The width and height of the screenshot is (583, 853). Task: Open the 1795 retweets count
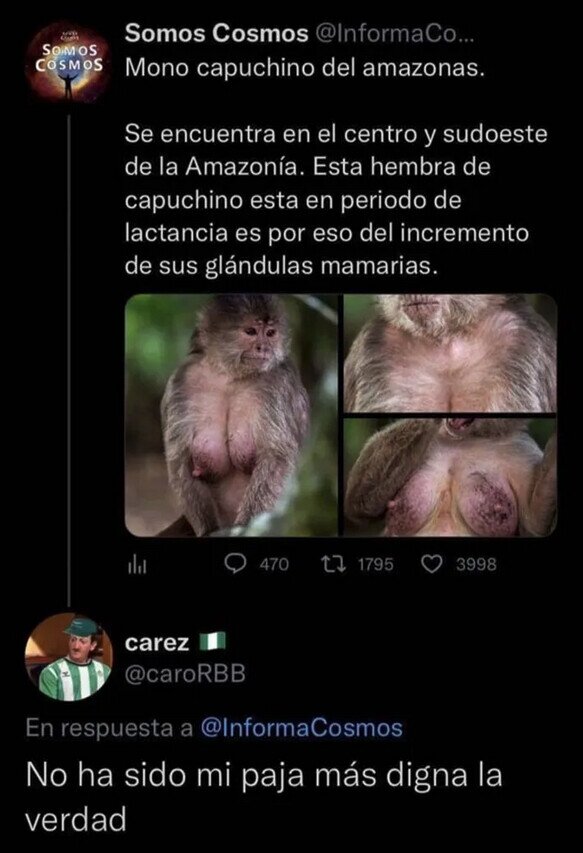(375, 565)
